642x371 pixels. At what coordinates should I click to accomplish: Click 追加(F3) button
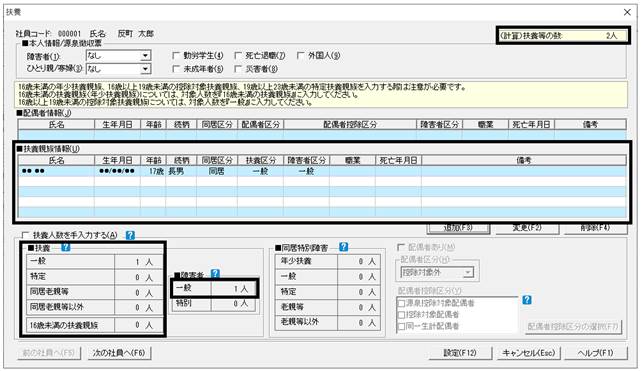[x=458, y=228]
